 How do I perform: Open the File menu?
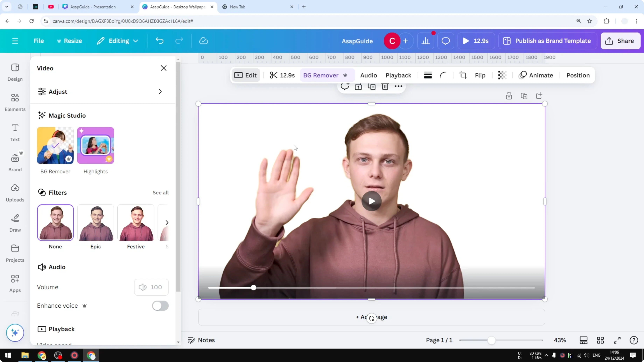pyautogui.click(x=39, y=41)
